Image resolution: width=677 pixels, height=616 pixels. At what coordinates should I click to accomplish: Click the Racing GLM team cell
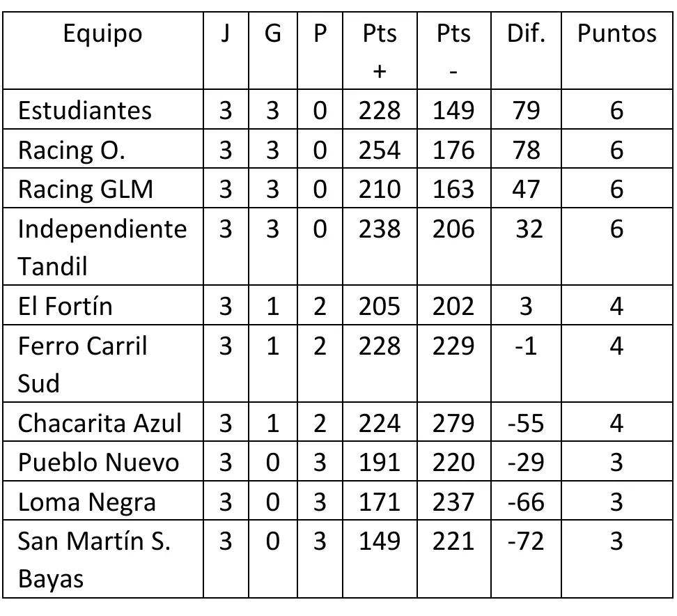coord(85,189)
